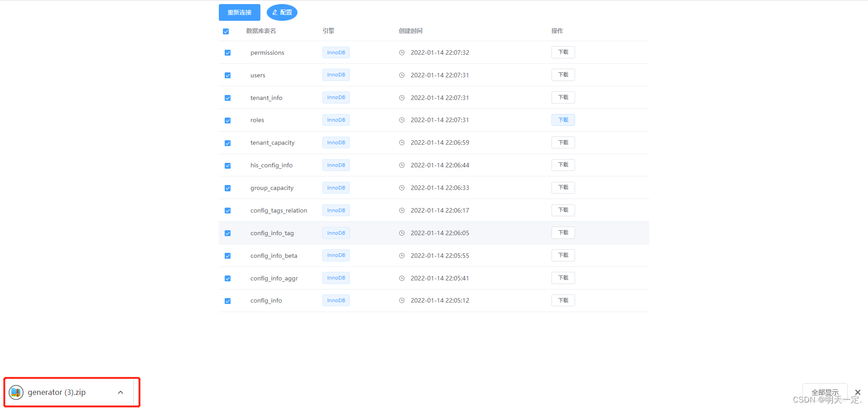Image resolution: width=868 pixels, height=408 pixels.
Task: Click the clock icon in group_capacity row
Action: [401, 188]
